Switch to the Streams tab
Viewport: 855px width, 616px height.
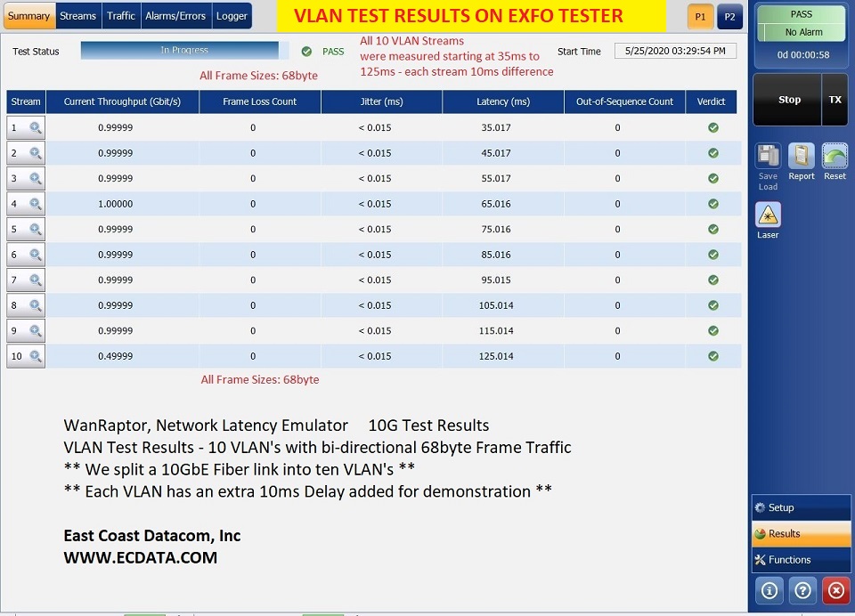[x=78, y=15]
